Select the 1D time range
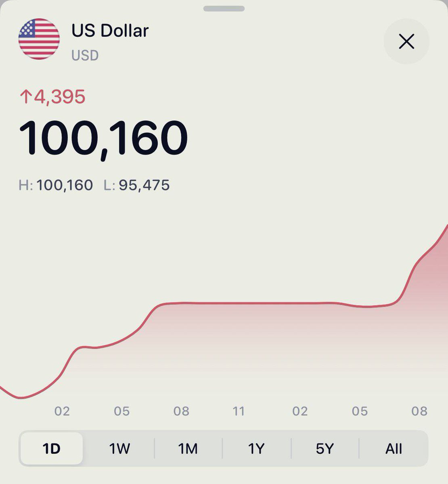 click(52, 449)
